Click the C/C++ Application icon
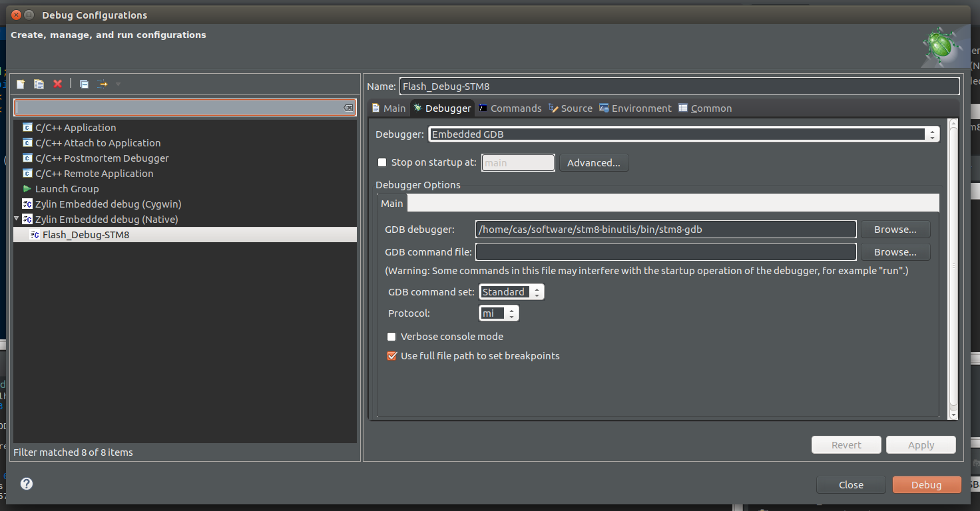980x511 pixels. pyautogui.click(x=27, y=128)
